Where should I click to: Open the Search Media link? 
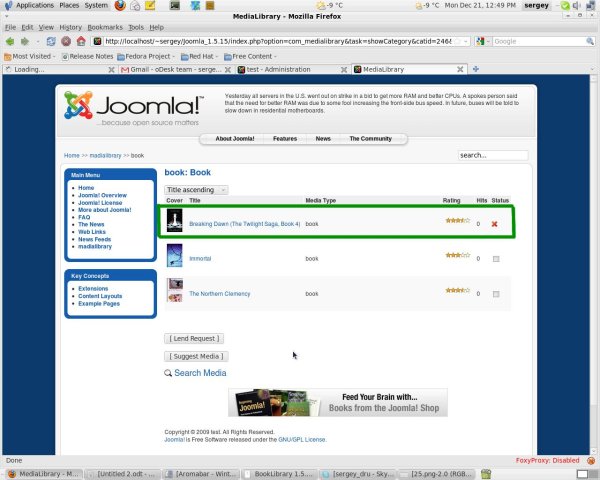[x=200, y=373]
